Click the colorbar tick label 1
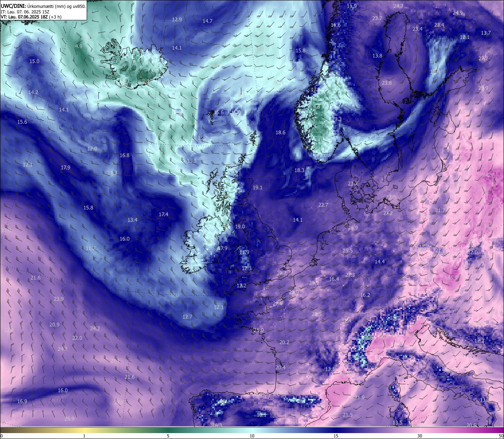The width and height of the screenshot is (504, 439). 84,436
